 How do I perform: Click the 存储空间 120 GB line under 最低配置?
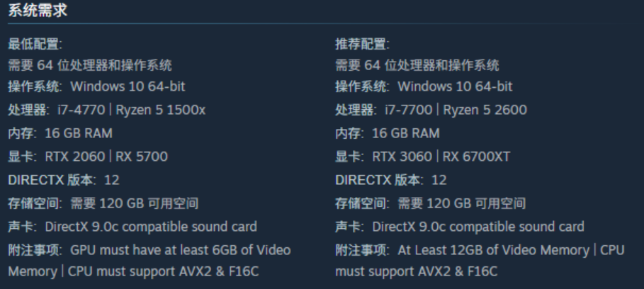point(103,204)
